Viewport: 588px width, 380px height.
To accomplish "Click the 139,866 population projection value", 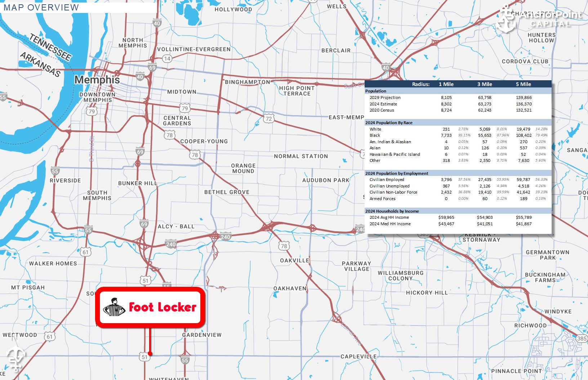I will tap(524, 98).
